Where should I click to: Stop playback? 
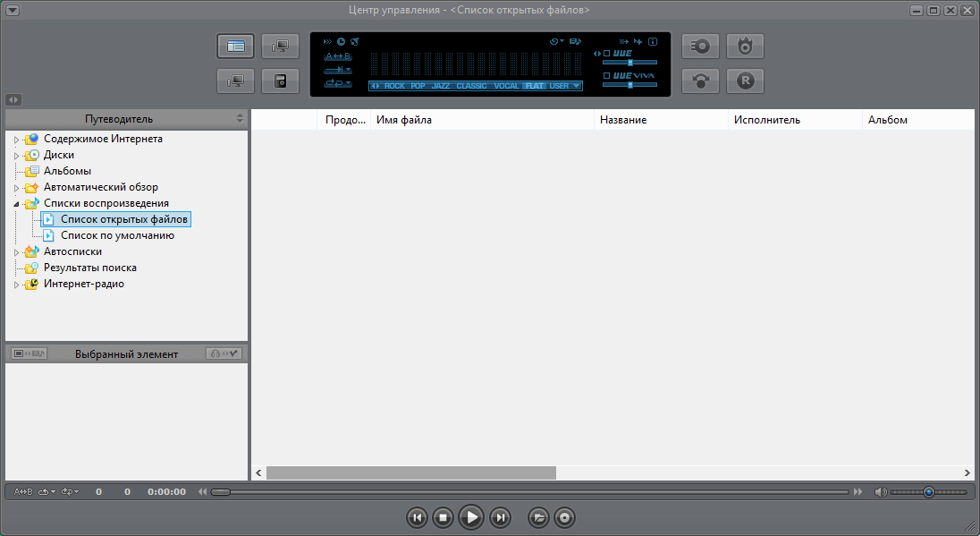pos(444,518)
